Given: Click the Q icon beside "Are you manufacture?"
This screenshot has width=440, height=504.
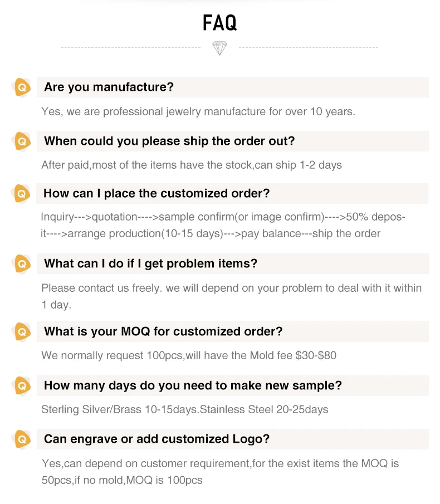Looking at the screenshot, I should (22, 87).
